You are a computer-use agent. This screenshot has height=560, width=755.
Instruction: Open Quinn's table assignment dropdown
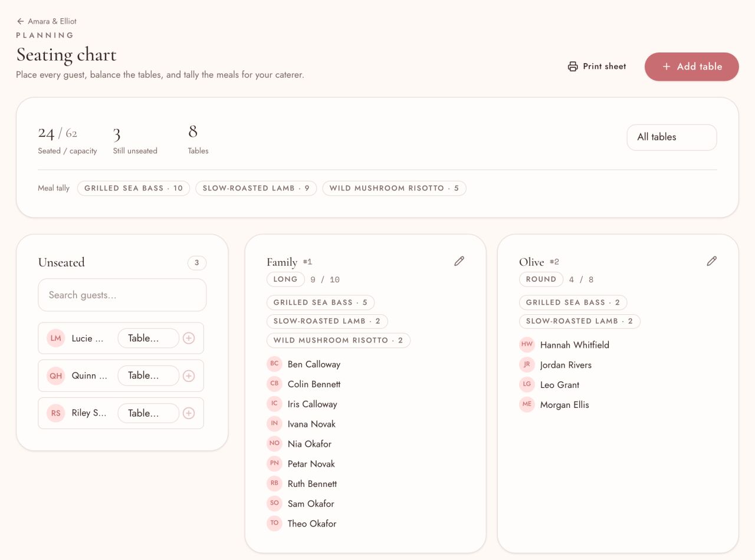pos(149,375)
